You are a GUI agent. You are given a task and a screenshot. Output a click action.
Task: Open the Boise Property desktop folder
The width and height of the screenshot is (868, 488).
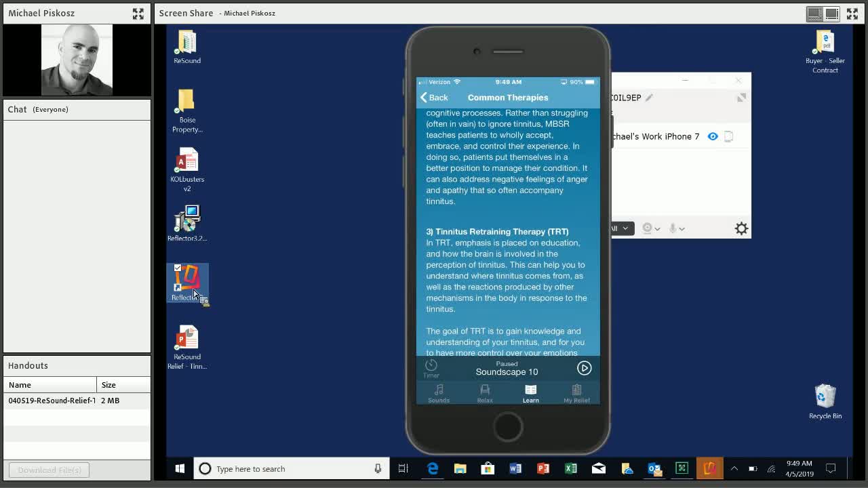(x=186, y=111)
